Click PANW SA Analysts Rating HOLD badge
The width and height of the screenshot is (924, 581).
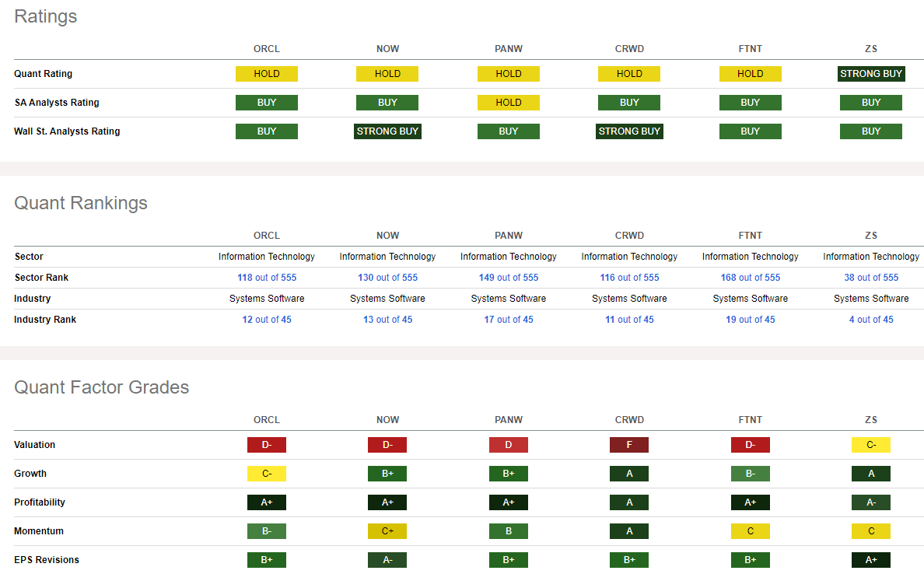point(509,103)
